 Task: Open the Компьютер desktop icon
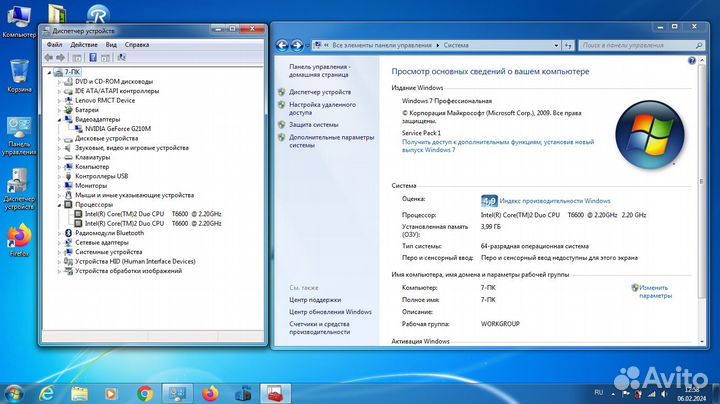[18, 21]
